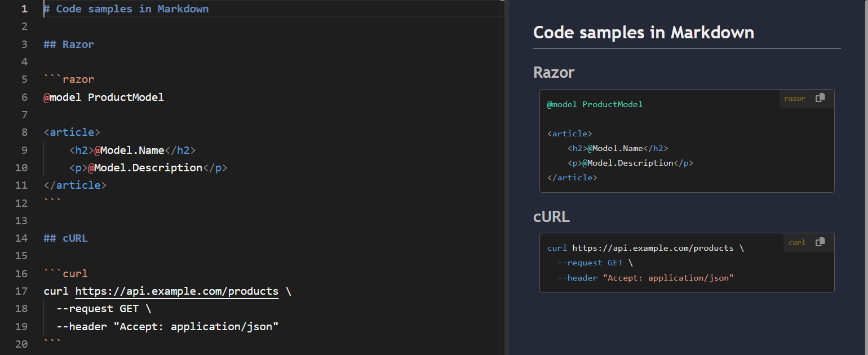This screenshot has width=868, height=355.
Task: Click line number 20 in the gutter
Action: point(21,344)
